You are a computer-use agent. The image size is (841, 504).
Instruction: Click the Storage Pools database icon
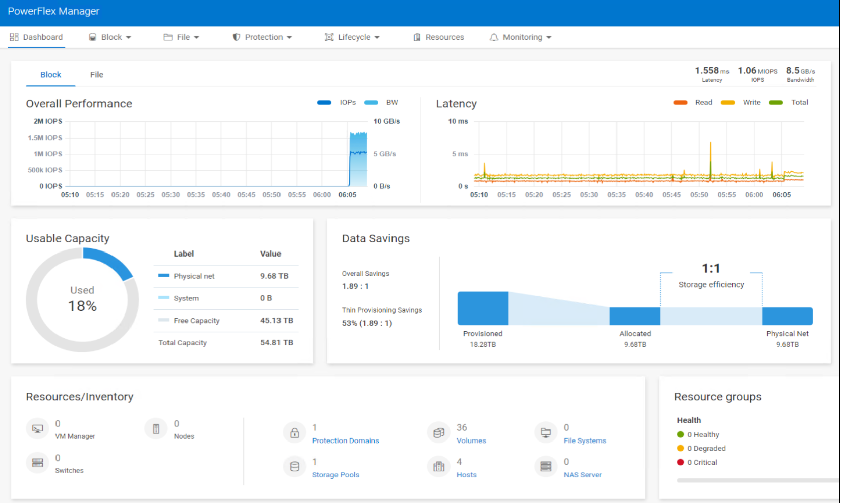[295, 467]
